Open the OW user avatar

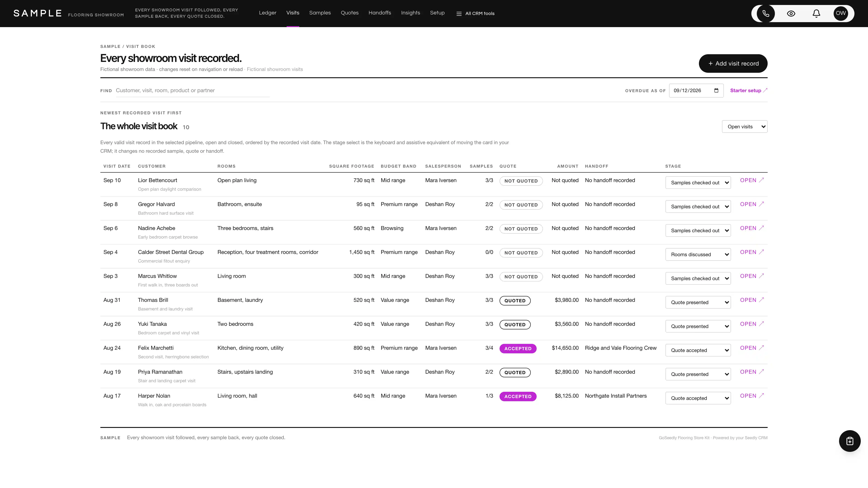(841, 14)
